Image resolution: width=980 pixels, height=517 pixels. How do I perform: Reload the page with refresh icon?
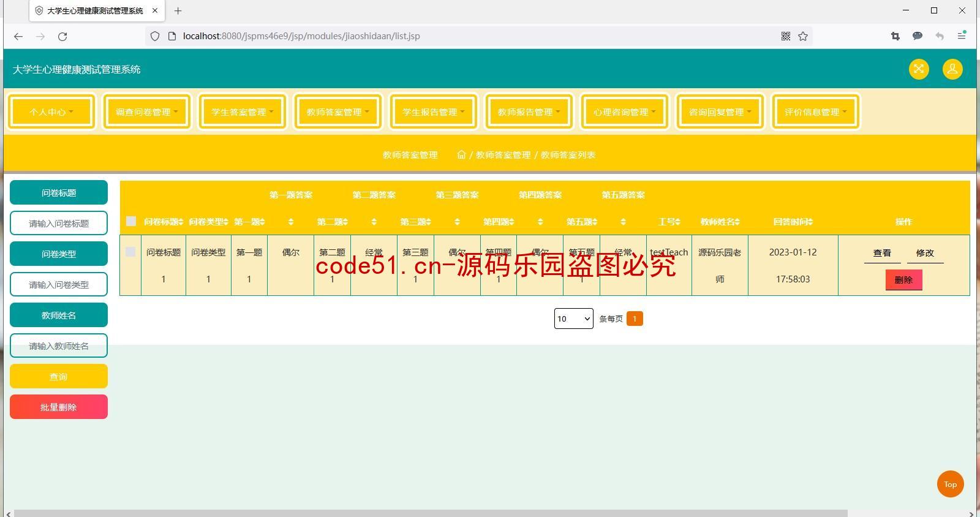(62, 36)
